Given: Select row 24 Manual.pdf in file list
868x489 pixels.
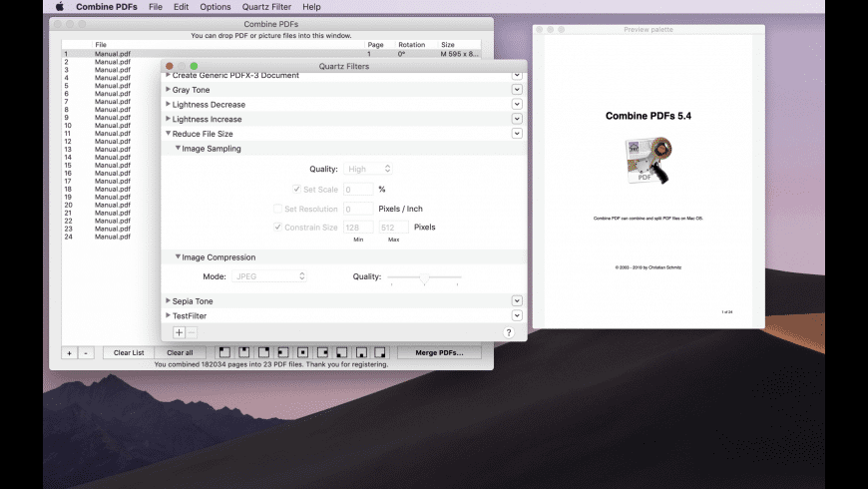Looking at the screenshot, I should click(113, 237).
